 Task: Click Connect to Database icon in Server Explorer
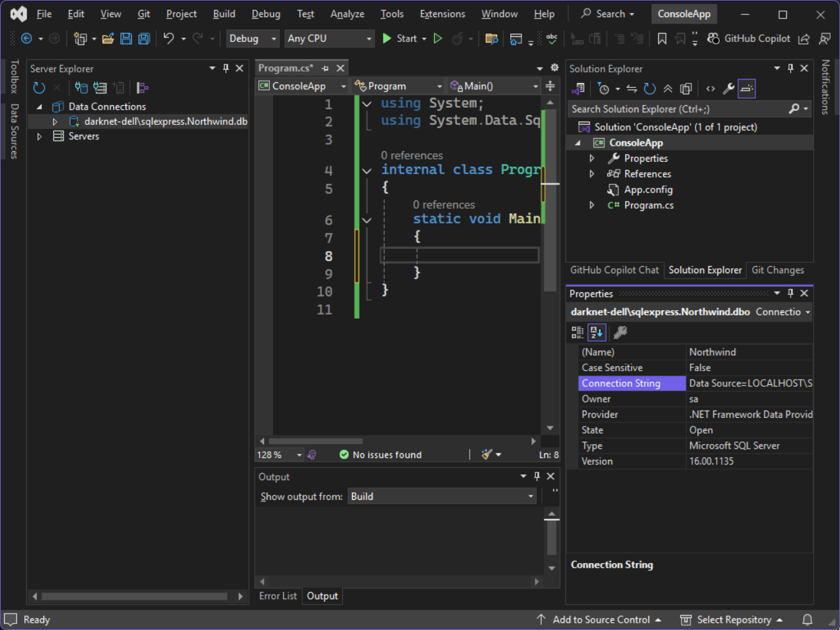point(81,87)
